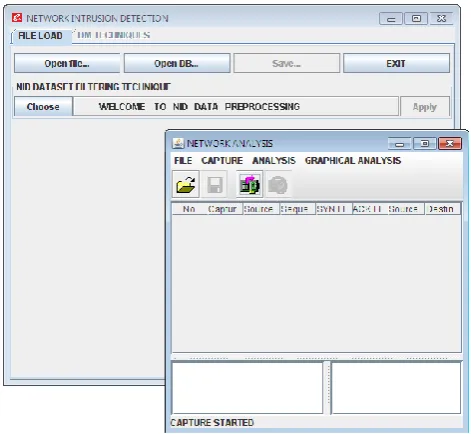Click the disabled Save... button
The width and height of the screenshot is (471, 434).
coord(286,63)
